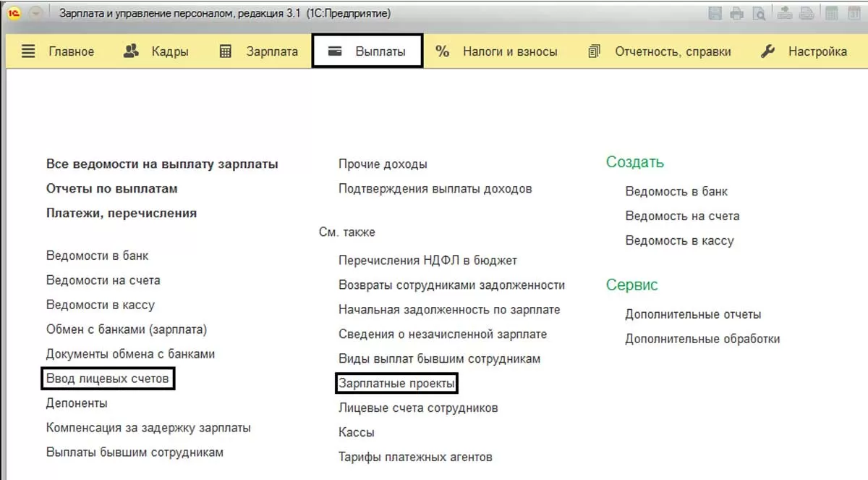Open Сведения о незачисленной зарплате
868x480 pixels.
coord(443,334)
